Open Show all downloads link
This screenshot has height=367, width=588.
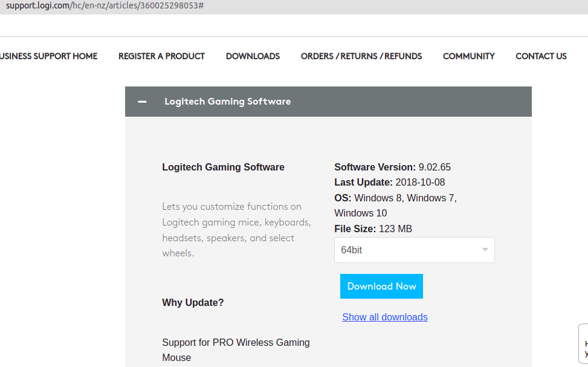pos(385,317)
